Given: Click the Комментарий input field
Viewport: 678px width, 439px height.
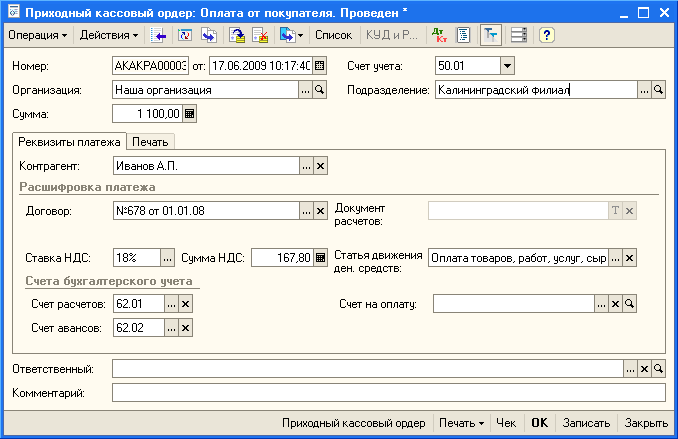Looking at the screenshot, I should click(389, 393).
